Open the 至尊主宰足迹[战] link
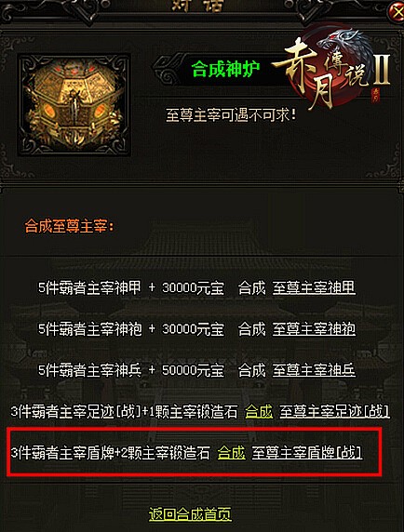 335,411
